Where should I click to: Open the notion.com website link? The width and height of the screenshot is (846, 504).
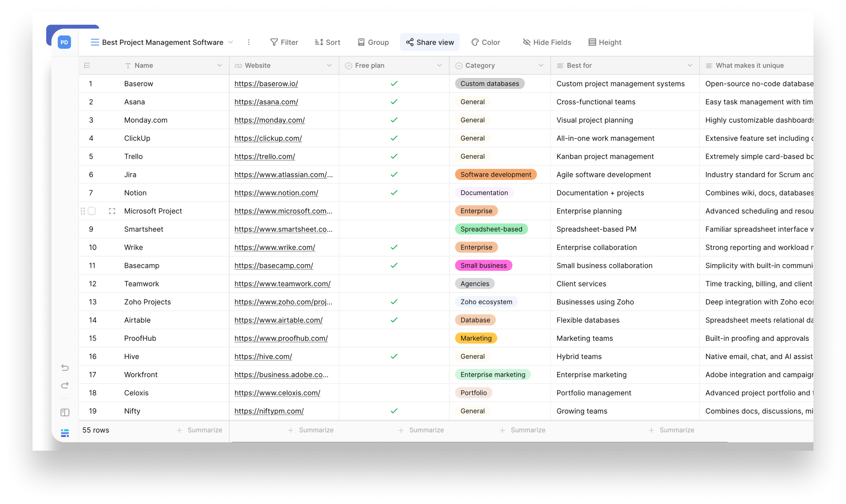276,192
